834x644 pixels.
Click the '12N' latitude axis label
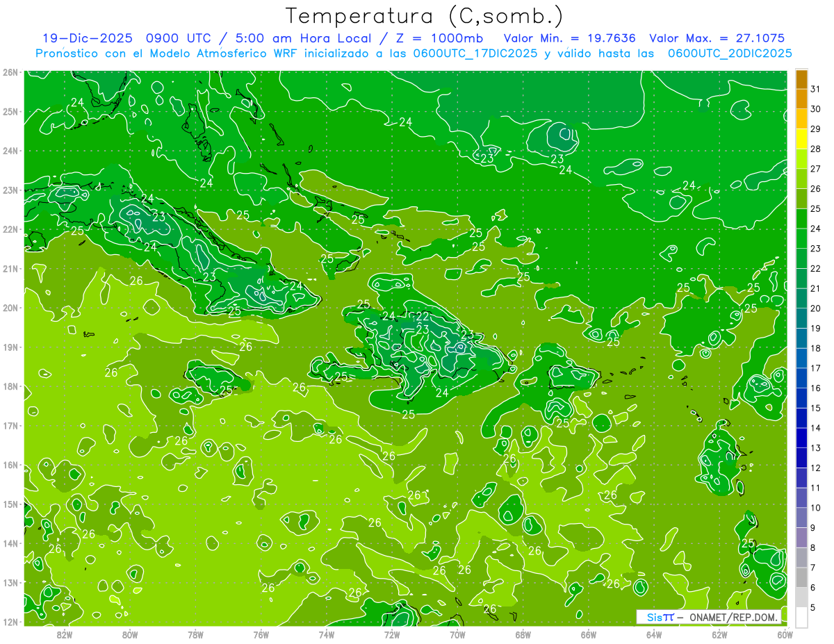coord(10,622)
